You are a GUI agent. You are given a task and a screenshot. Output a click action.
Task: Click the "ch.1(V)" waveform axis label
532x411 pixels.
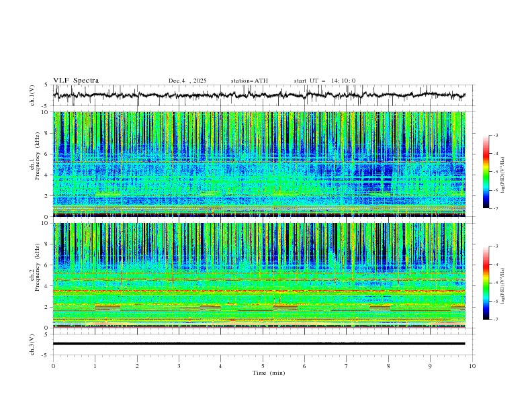coord(32,95)
